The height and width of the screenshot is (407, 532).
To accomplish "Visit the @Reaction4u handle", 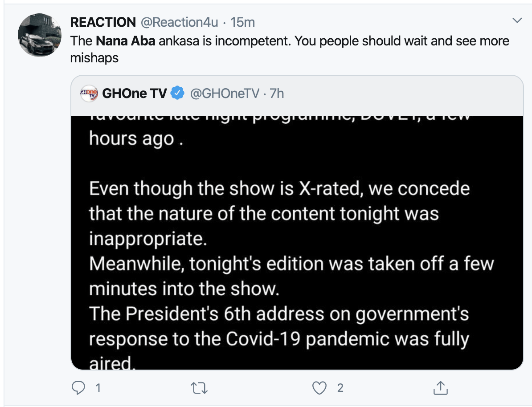I will click(x=179, y=22).
